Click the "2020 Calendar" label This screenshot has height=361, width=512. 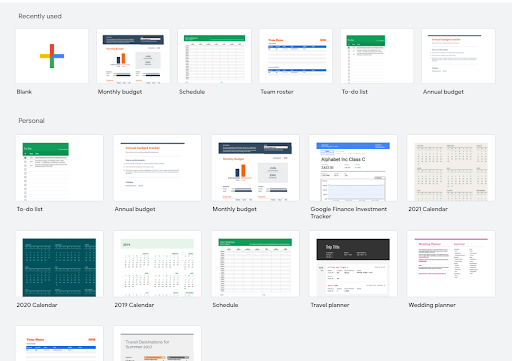pyautogui.click(x=37, y=305)
